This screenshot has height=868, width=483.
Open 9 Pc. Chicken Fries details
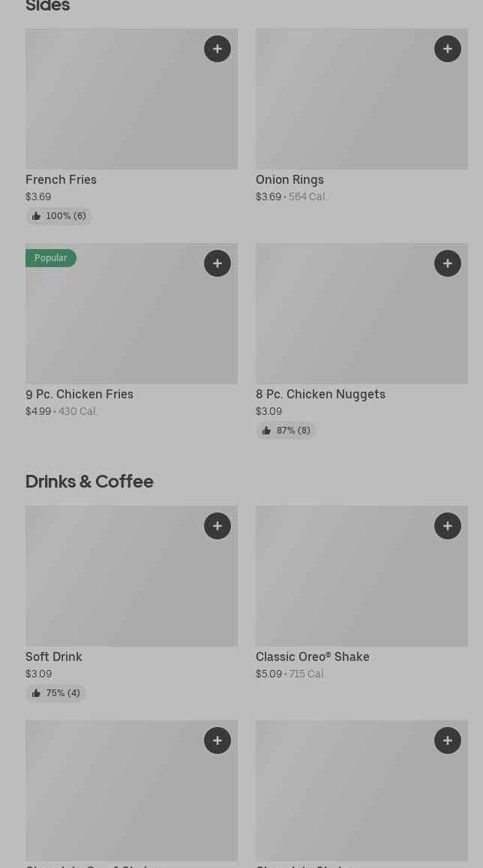pyautogui.click(x=79, y=395)
